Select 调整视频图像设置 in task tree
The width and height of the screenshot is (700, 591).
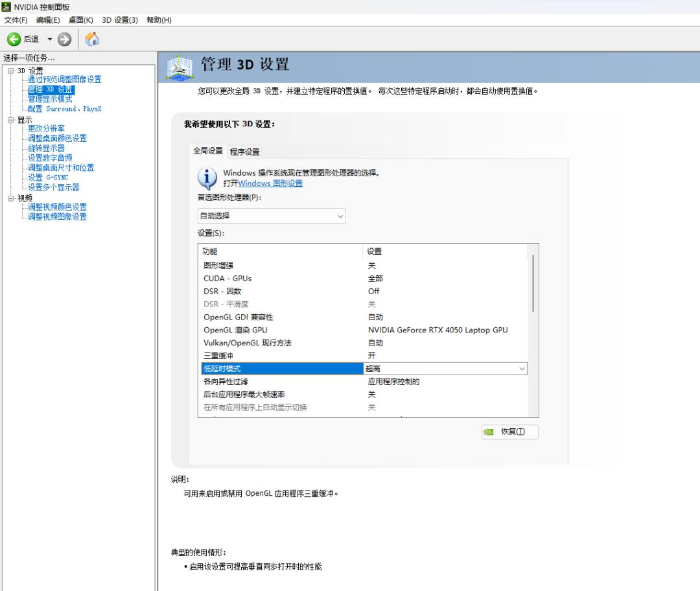(57, 217)
